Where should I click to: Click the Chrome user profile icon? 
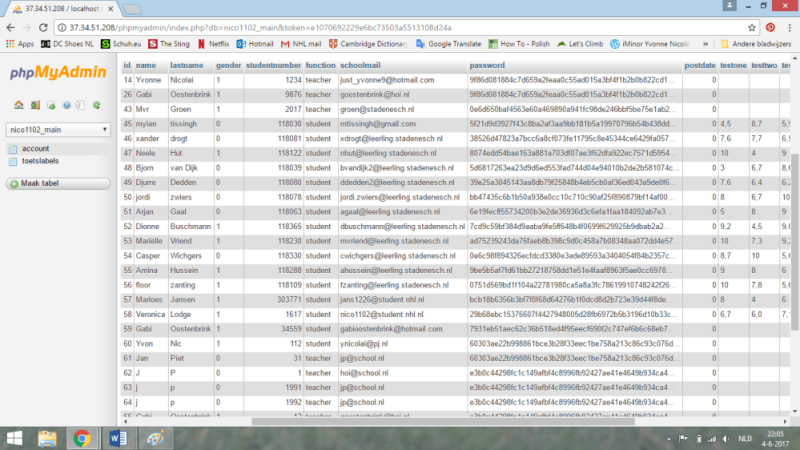pos(730,5)
